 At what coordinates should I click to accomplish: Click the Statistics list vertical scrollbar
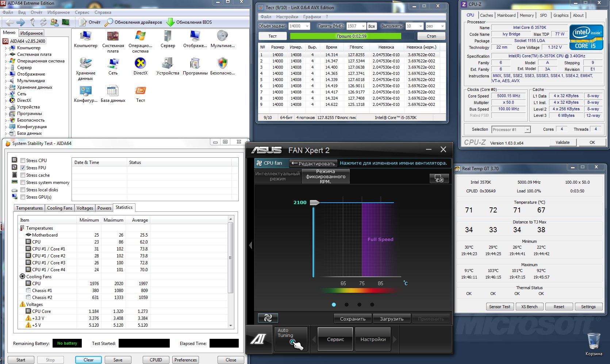pos(230,272)
